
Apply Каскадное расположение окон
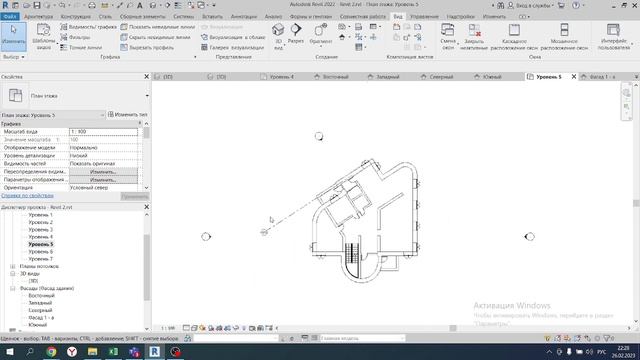coord(514,36)
